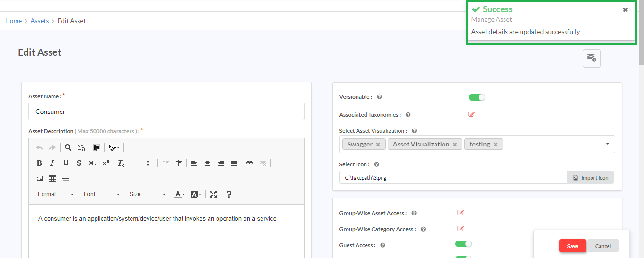Insert an image via toolbar icon
644x258 pixels.
tap(39, 179)
